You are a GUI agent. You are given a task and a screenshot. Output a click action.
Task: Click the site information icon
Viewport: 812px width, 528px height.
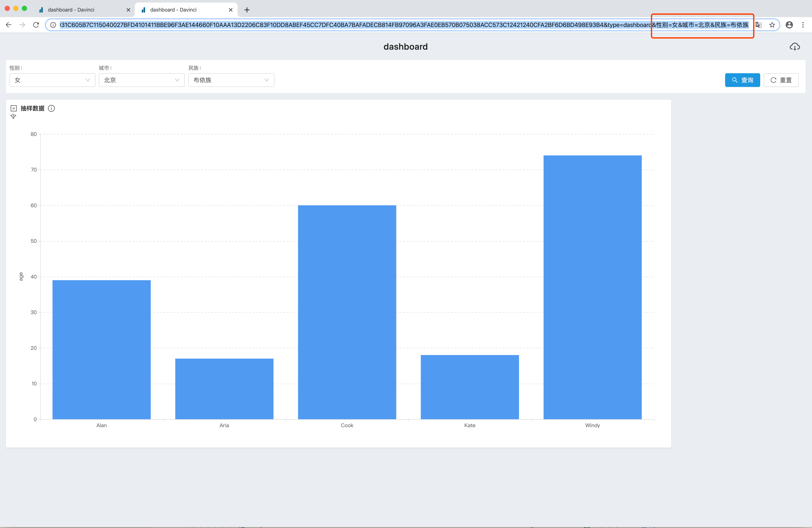53,25
